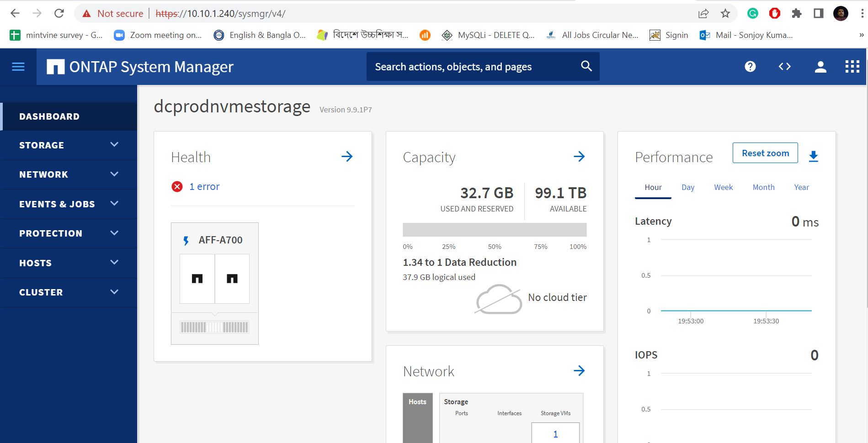Screen dimensions: 868x443
Task: Click the red error icon in Health
Action: 177,186
